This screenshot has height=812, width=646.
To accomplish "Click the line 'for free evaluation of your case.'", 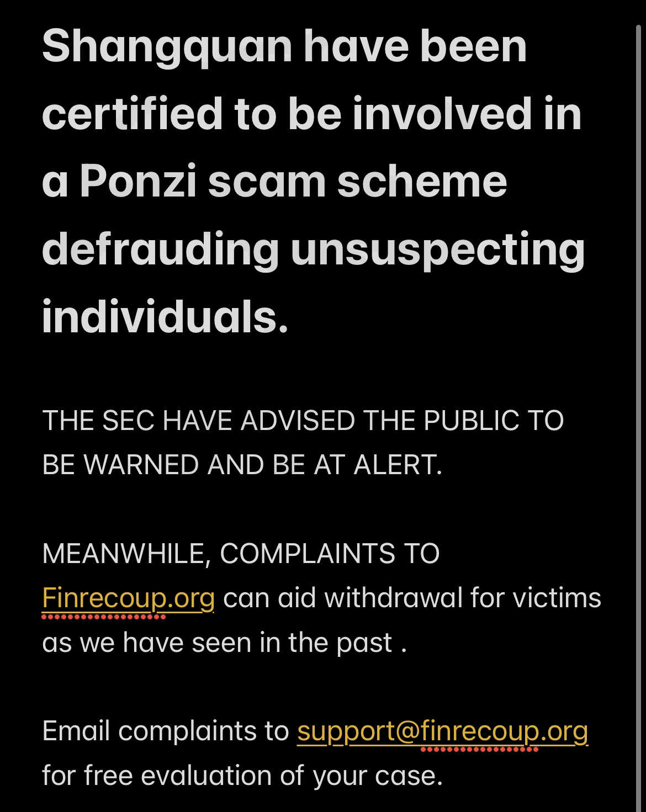I will click(x=242, y=776).
